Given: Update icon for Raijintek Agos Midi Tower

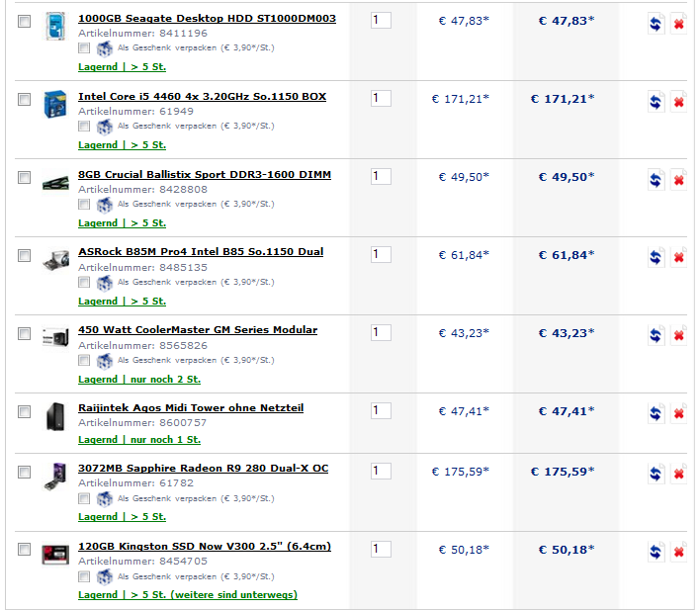Looking at the screenshot, I should click(x=656, y=414).
